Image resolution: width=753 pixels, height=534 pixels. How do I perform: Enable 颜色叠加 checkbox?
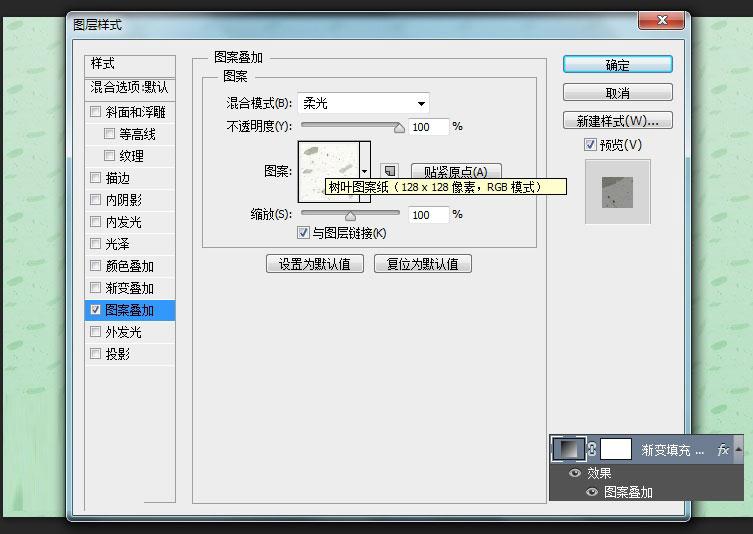(x=95, y=266)
